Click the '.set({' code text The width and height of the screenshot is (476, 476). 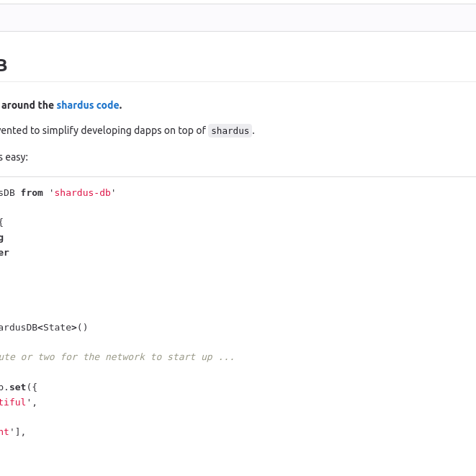click(x=20, y=387)
